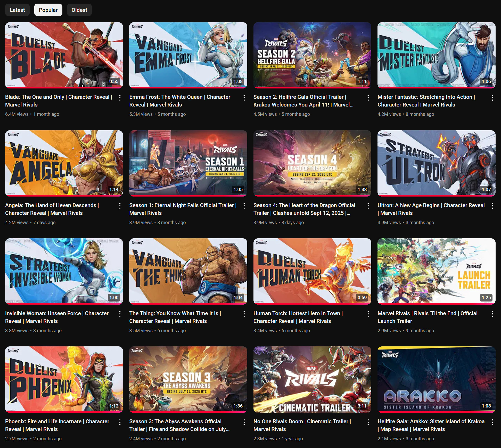
Task: Open Season 3 The Abyss Awakens thumbnail
Action: click(x=188, y=379)
